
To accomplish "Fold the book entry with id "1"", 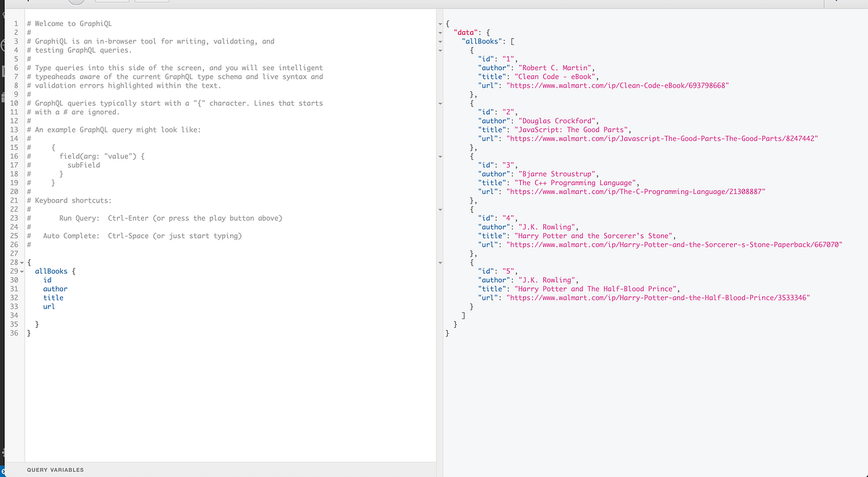I will (441, 51).
